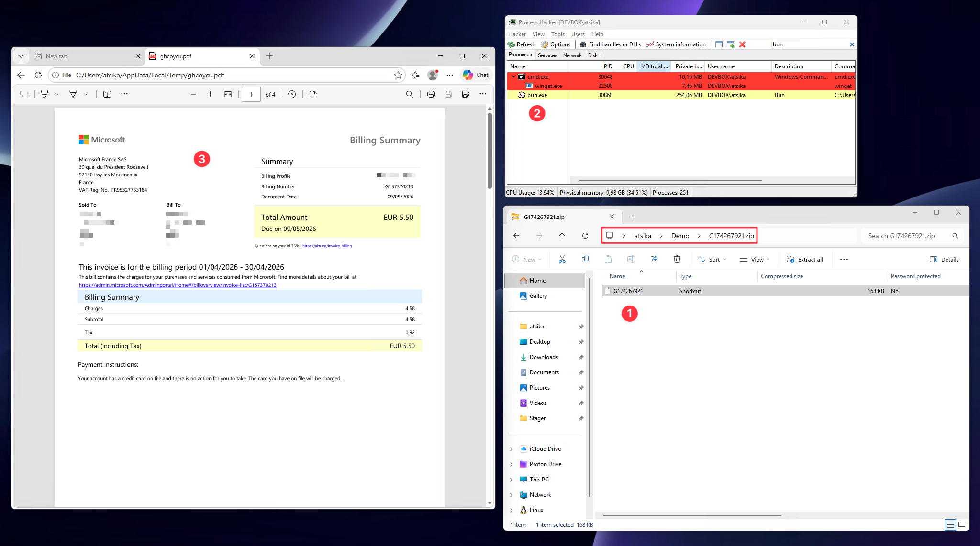Clear the Process Hacker search filter
The image size is (980, 546).
pos(852,44)
